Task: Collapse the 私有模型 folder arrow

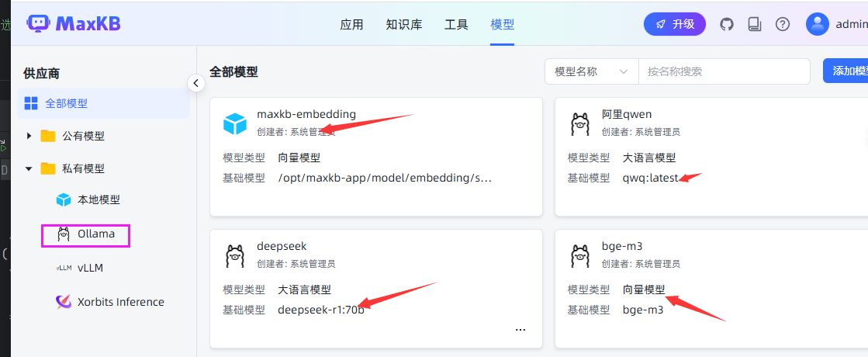Action: (x=29, y=168)
